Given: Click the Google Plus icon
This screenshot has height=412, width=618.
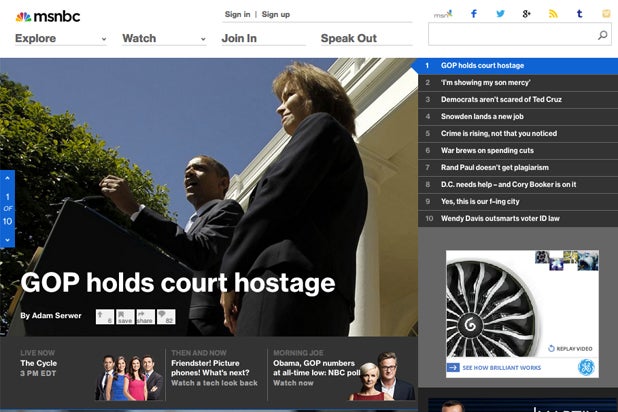Looking at the screenshot, I should pos(527,14).
